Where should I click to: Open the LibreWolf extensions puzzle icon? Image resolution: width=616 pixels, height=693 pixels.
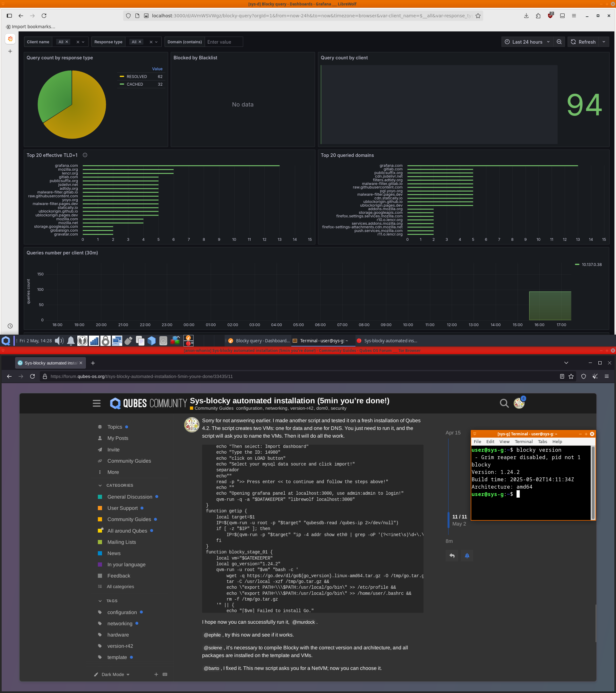538,16
